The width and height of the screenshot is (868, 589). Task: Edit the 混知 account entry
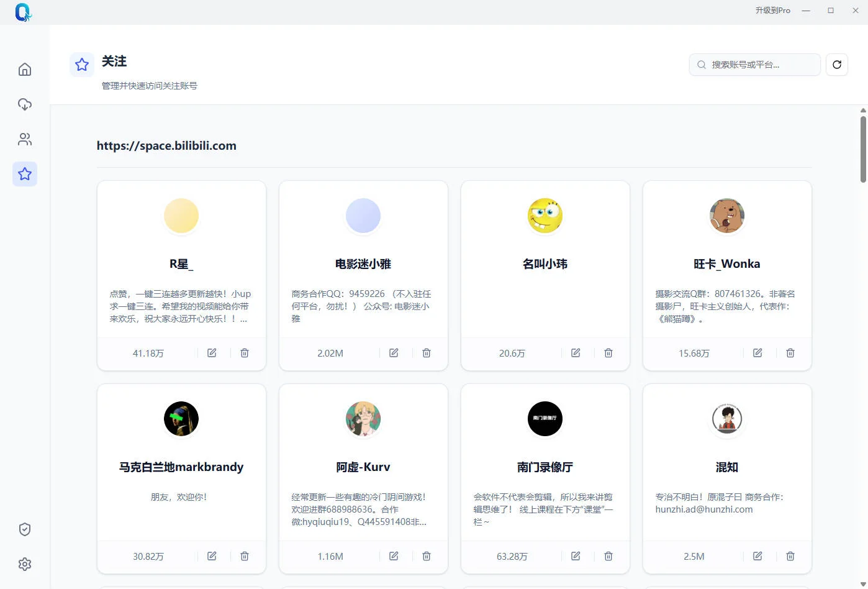[757, 555]
